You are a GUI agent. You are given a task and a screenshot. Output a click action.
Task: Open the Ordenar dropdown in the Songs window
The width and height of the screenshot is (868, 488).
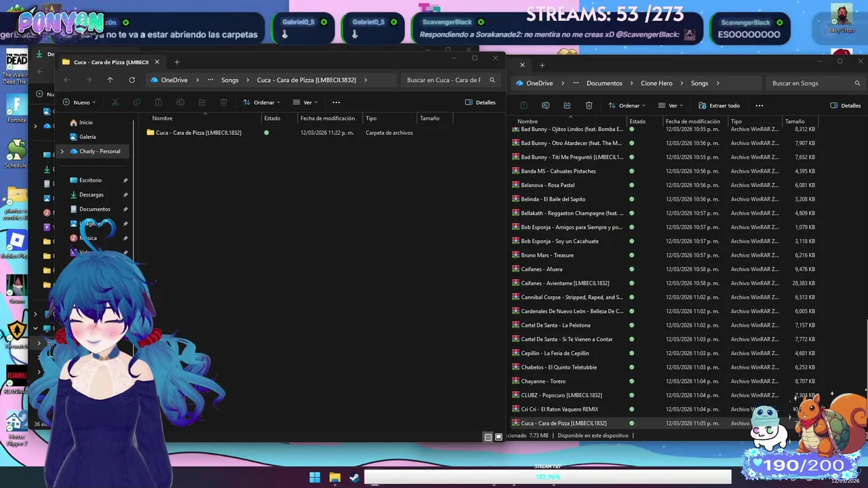pos(627,106)
